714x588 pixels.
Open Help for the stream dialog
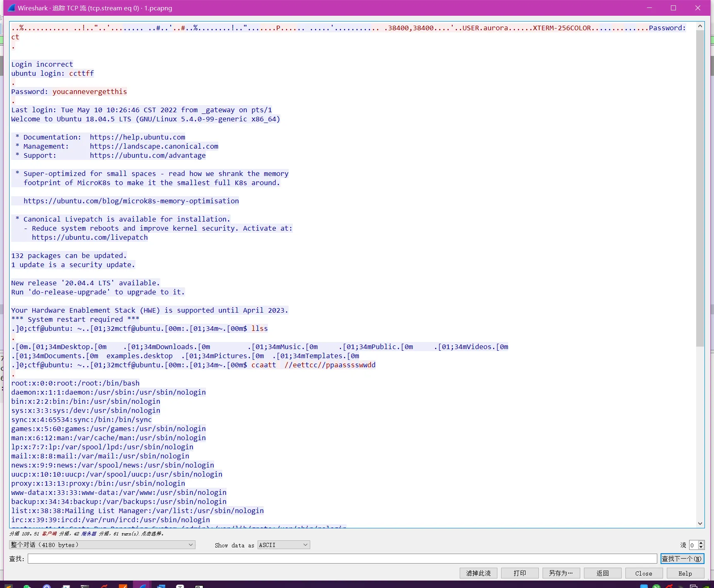click(685, 573)
